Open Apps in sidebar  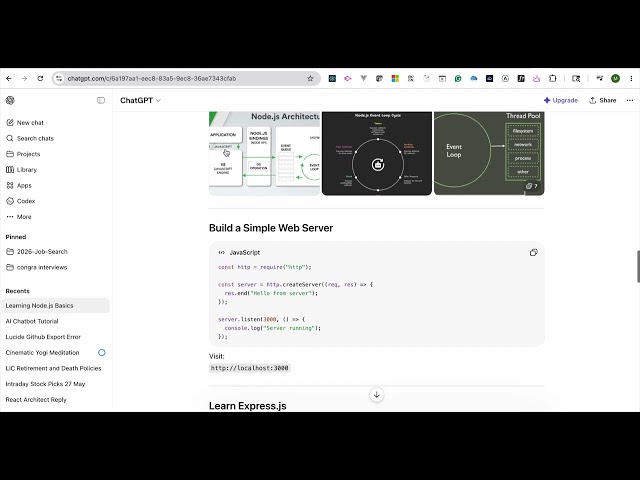[19, 185]
